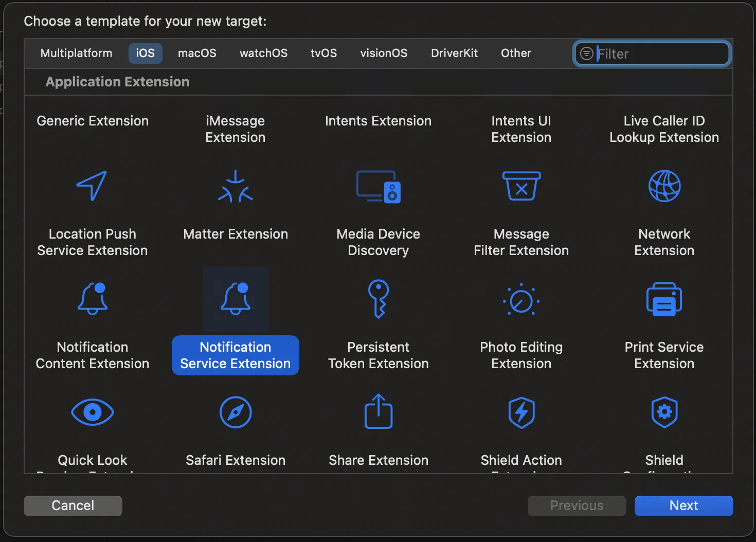Select the Message Filter Extension icon
The width and height of the screenshot is (756, 542).
coord(521,186)
